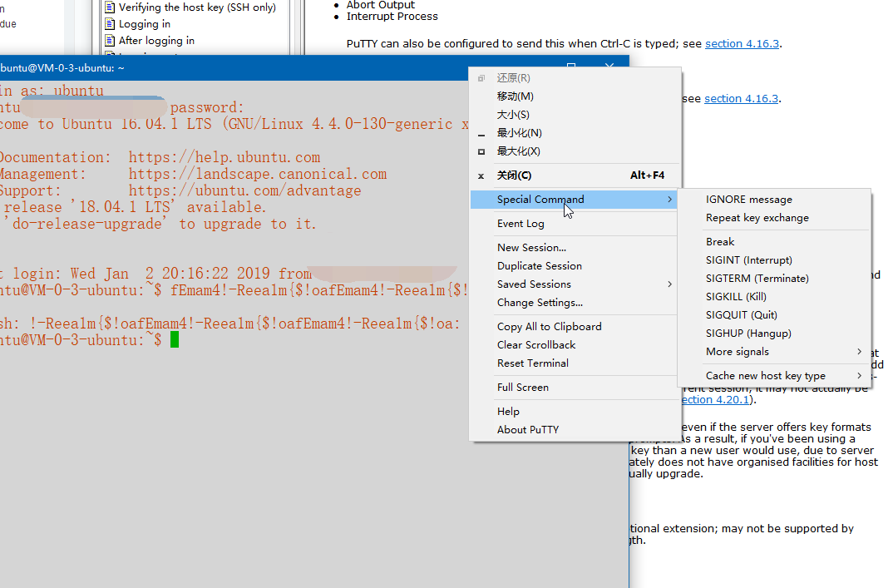Viewport: 893px width, 588px height.
Task: Send SIGHUP (Hangup) signal
Action: point(775,333)
